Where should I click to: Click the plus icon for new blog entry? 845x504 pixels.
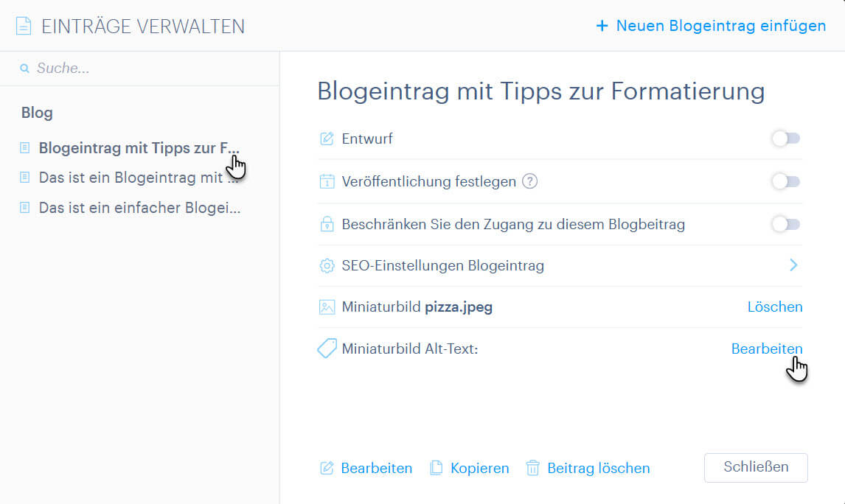tap(602, 26)
